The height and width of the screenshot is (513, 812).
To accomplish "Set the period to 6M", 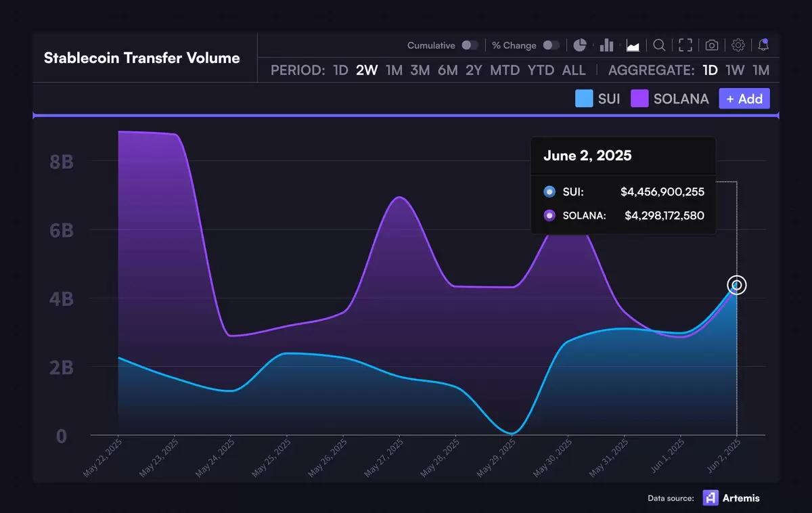I will coord(447,70).
